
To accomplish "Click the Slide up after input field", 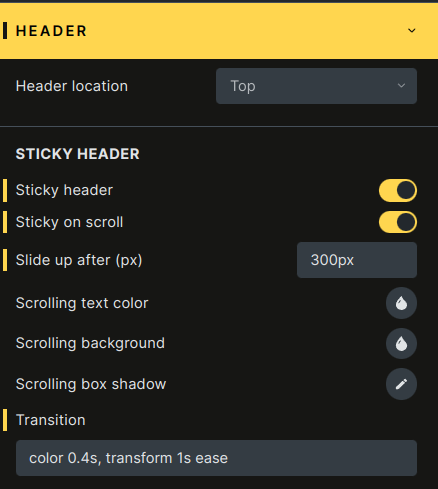I will pos(357,260).
